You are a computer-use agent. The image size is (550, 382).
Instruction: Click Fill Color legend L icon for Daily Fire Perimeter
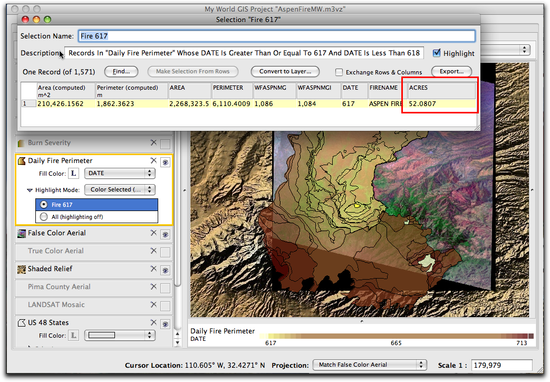[73, 173]
